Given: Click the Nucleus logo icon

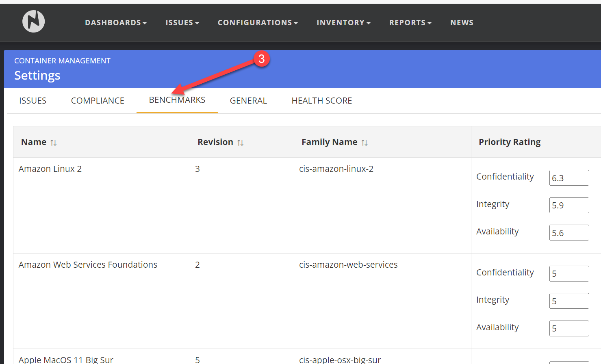Looking at the screenshot, I should pyautogui.click(x=33, y=22).
